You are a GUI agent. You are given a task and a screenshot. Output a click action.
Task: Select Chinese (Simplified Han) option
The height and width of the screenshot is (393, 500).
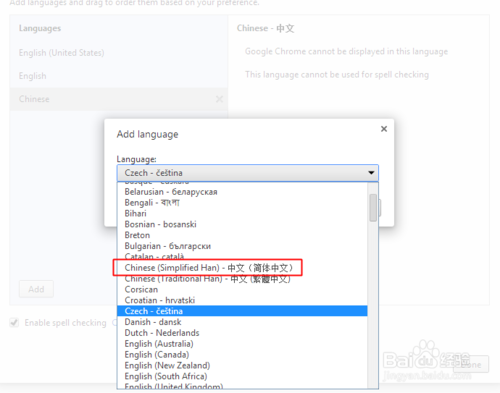click(242, 268)
